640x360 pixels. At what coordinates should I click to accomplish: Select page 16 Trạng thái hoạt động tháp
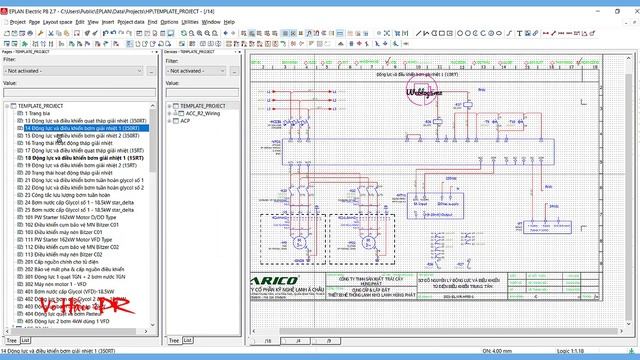coord(68,143)
